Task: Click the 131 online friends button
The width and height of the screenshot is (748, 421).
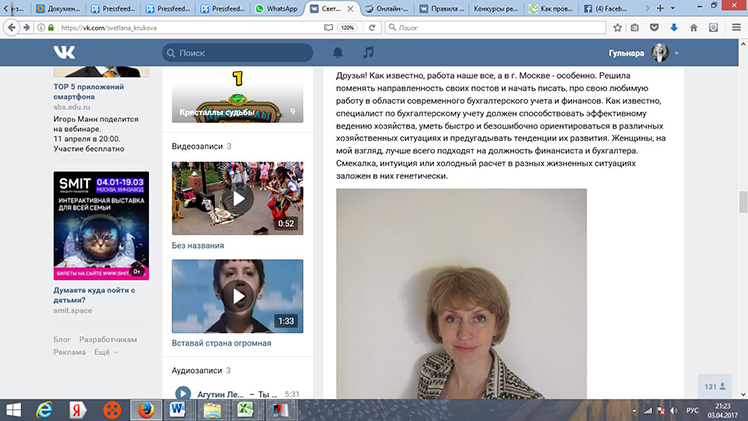Action: (x=715, y=386)
